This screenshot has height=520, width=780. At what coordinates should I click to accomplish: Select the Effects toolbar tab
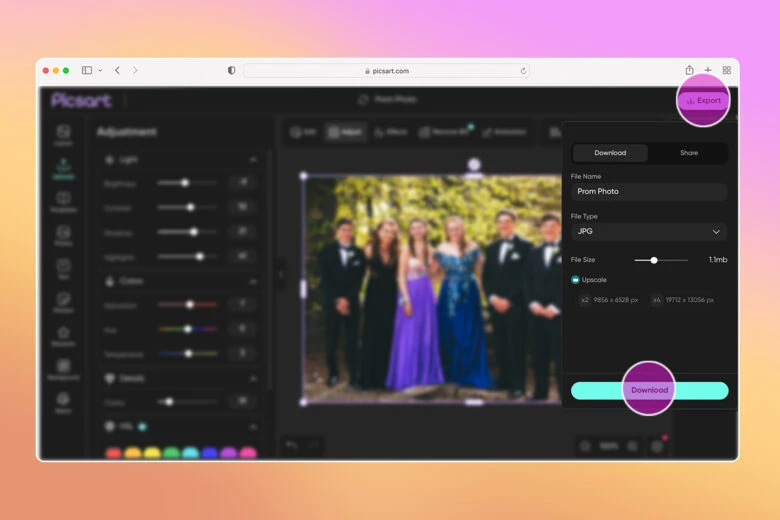click(x=391, y=132)
